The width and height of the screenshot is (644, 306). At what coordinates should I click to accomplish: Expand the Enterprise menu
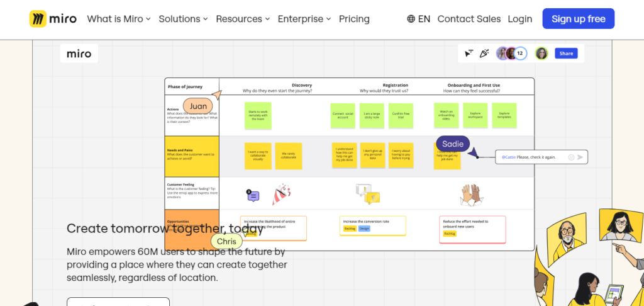tap(304, 19)
